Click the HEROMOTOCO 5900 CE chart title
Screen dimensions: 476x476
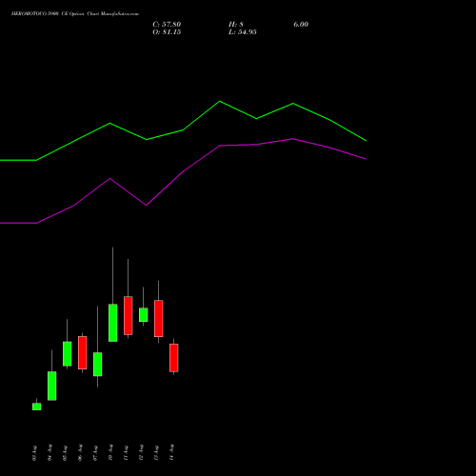click(75, 14)
